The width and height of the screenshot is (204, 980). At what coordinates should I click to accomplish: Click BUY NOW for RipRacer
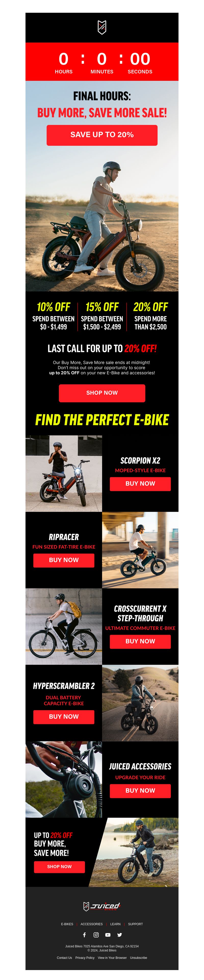click(x=63, y=560)
